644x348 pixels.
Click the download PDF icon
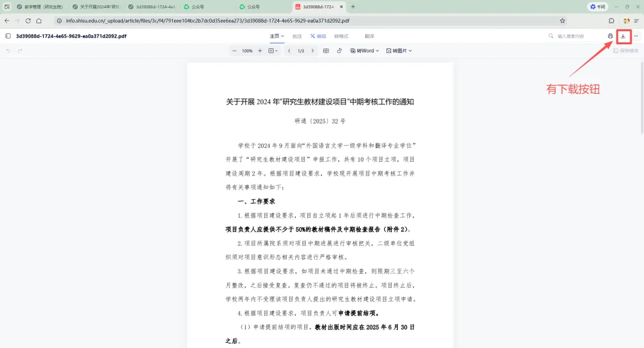(x=623, y=36)
